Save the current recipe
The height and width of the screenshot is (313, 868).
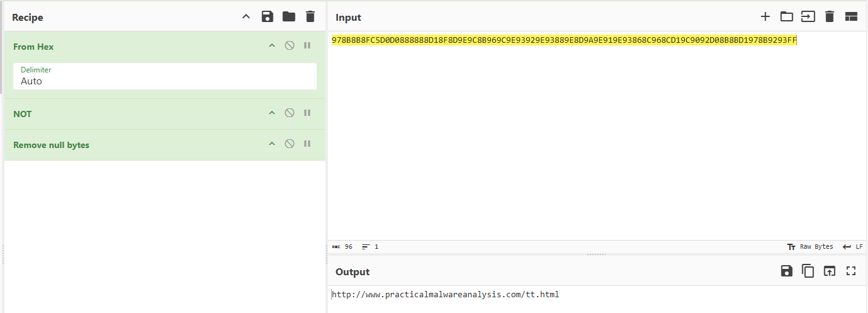tap(268, 17)
